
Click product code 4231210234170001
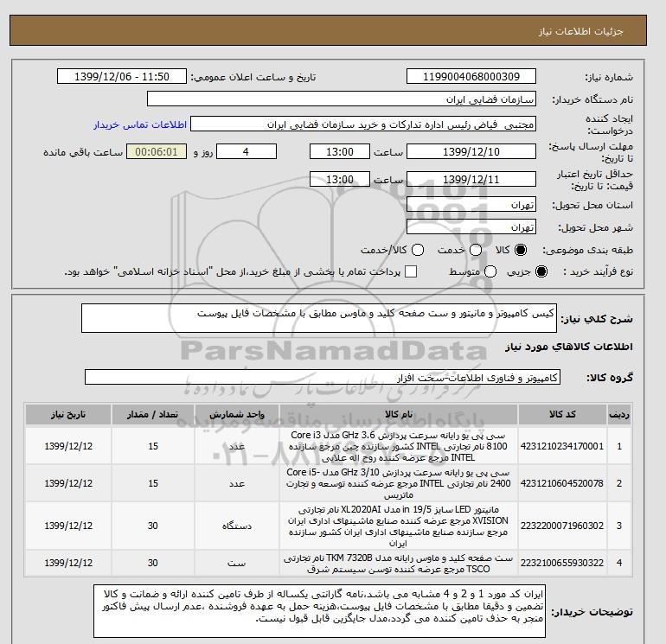click(562, 446)
